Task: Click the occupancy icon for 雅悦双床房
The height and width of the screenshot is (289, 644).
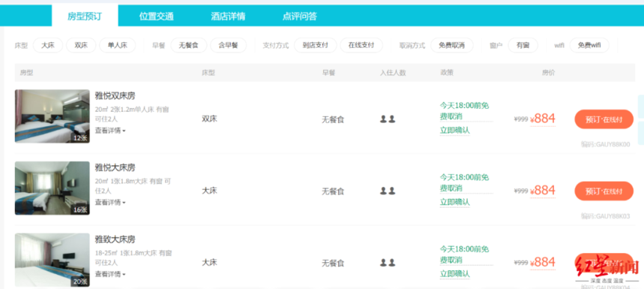Action: pyautogui.click(x=388, y=119)
